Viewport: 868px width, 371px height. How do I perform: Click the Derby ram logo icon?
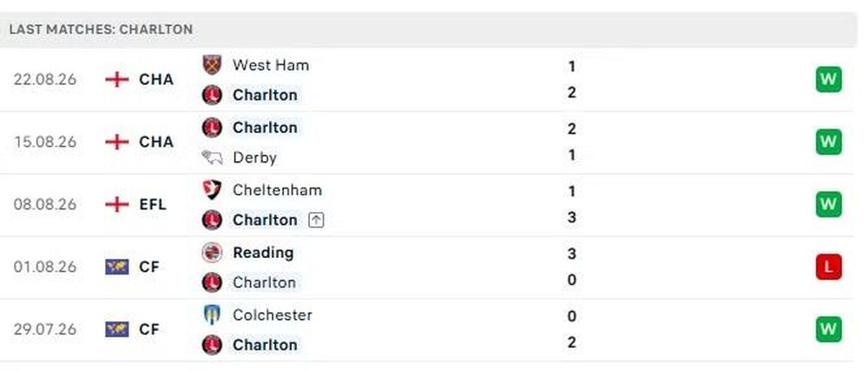[x=212, y=158]
